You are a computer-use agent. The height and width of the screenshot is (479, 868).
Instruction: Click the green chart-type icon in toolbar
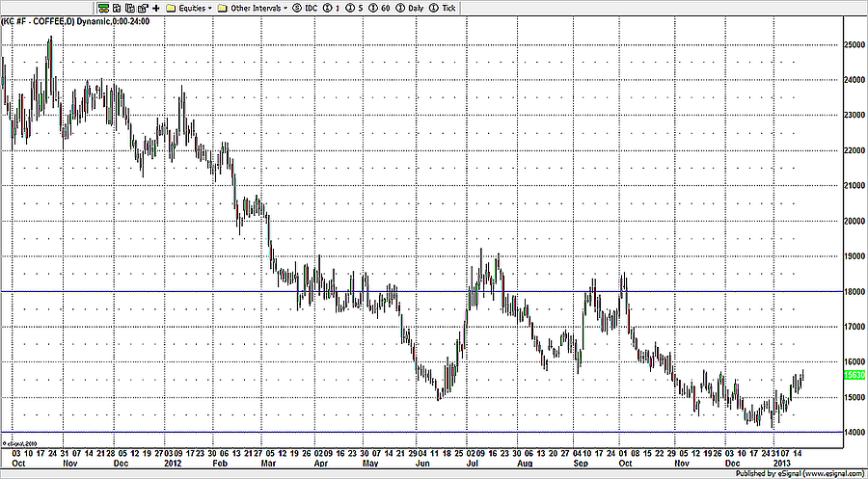click(x=103, y=7)
